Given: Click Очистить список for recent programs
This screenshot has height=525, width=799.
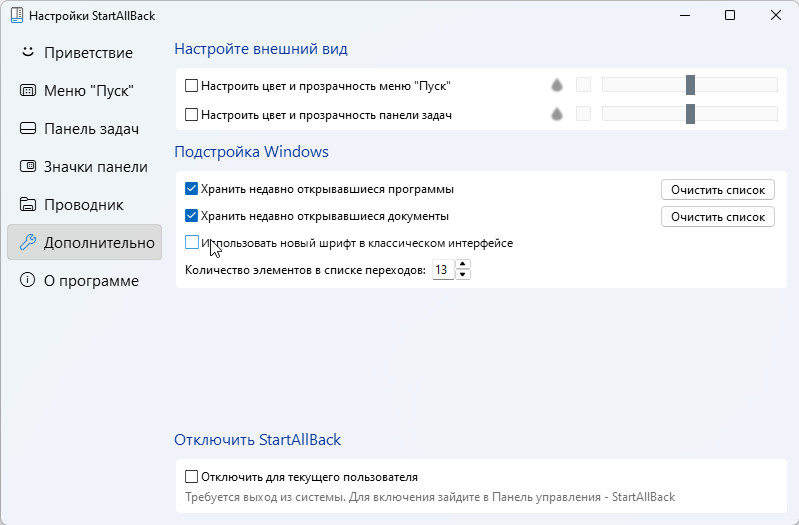Looking at the screenshot, I should click(x=718, y=190).
